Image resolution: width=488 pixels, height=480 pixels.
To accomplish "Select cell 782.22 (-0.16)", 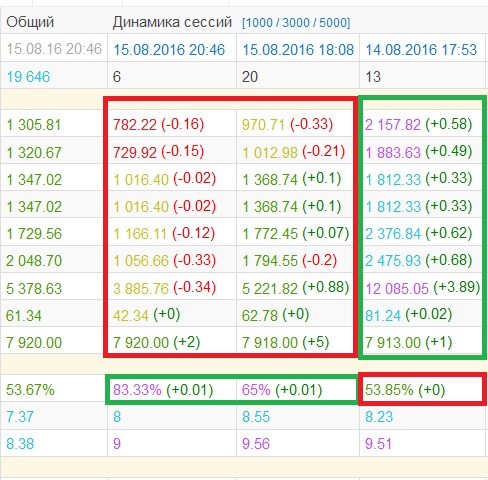I will (158, 125).
